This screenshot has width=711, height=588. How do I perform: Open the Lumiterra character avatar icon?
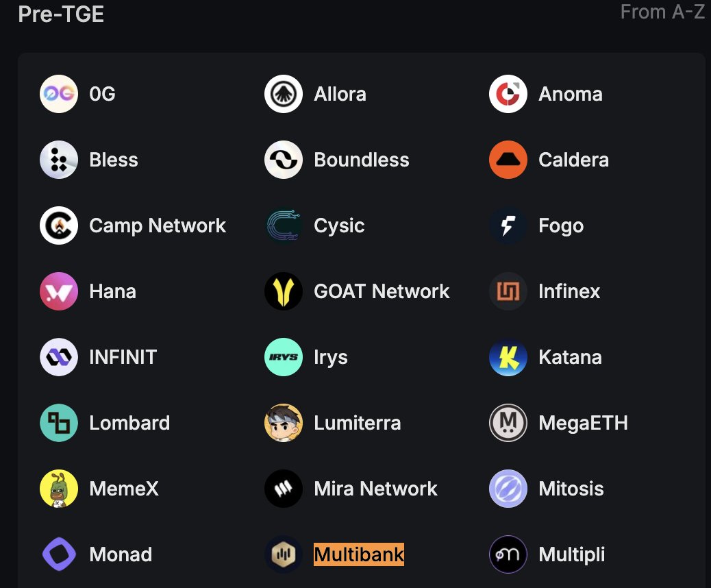[284, 423]
